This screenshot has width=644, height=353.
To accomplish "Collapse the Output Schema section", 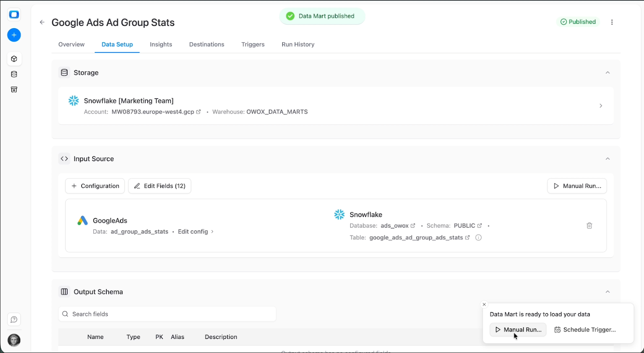I will pyautogui.click(x=608, y=292).
